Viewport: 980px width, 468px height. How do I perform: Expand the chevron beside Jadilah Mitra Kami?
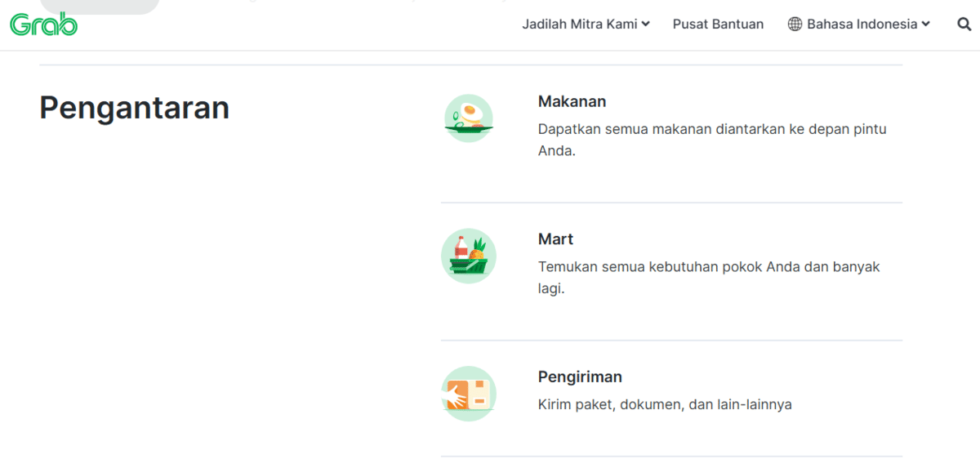click(646, 25)
